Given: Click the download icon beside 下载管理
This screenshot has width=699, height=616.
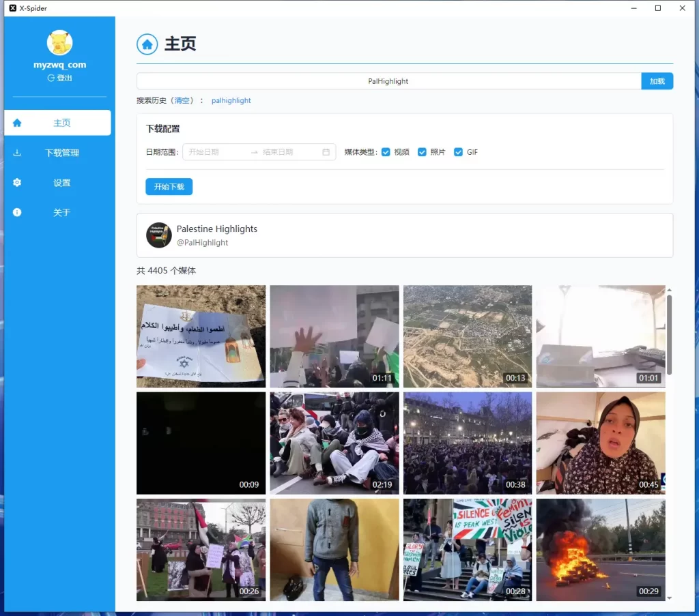Looking at the screenshot, I should tap(17, 153).
